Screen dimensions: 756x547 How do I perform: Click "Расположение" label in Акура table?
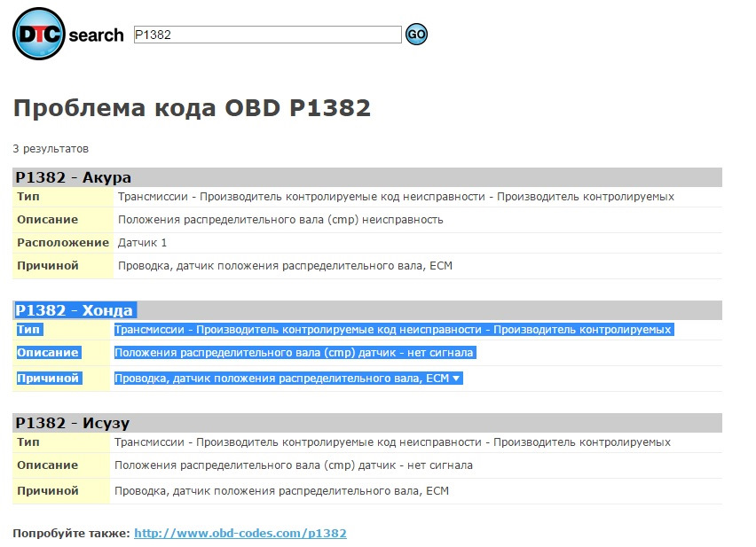63,243
